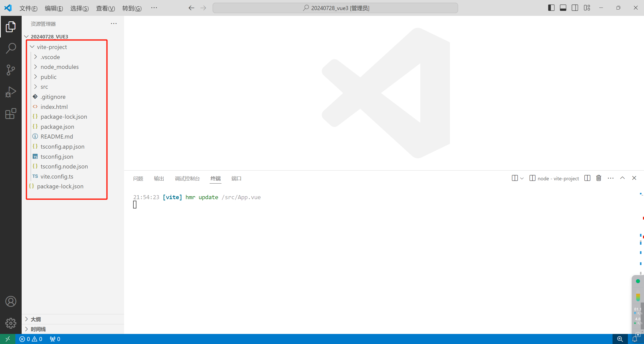This screenshot has height=344, width=644.
Task: Split the terminal pane
Action: tap(587, 178)
